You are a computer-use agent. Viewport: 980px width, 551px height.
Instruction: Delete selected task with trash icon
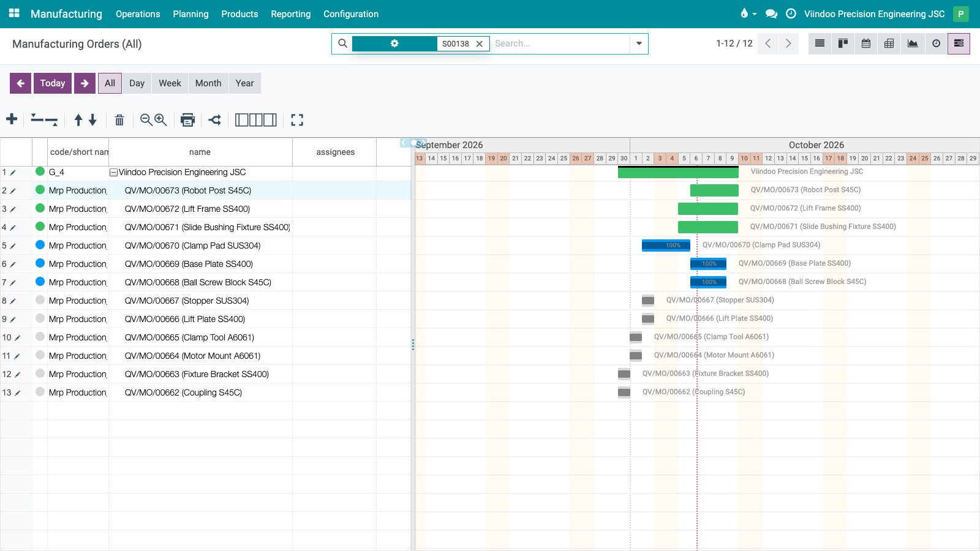tap(119, 120)
